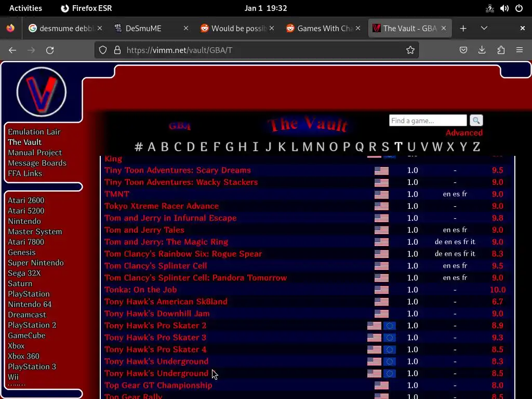The width and height of the screenshot is (532, 399).
Task: Open the system power menu
Action: (x=519, y=8)
